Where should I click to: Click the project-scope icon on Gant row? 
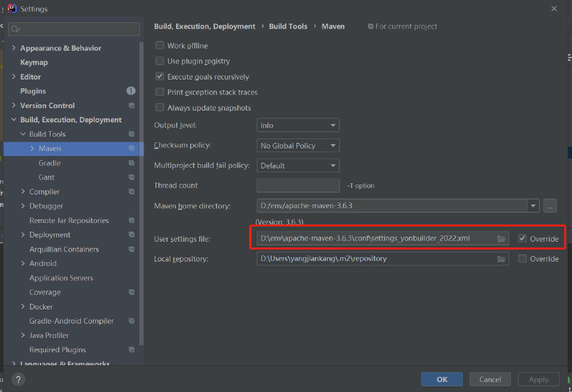132,177
